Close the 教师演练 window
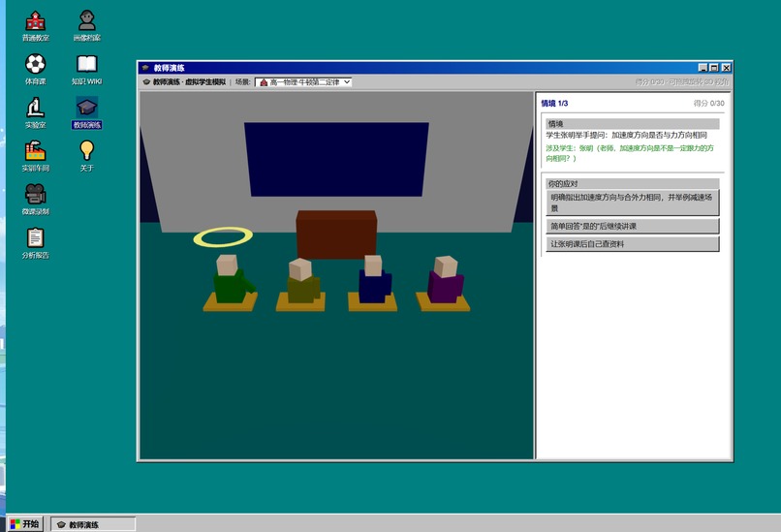781x532 pixels. pos(726,68)
